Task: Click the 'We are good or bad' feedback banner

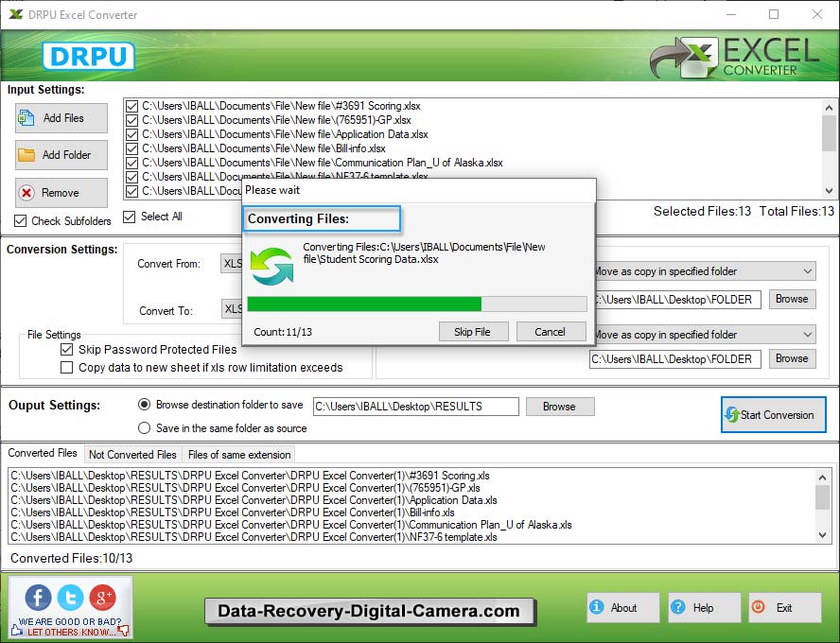Action: point(70,627)
